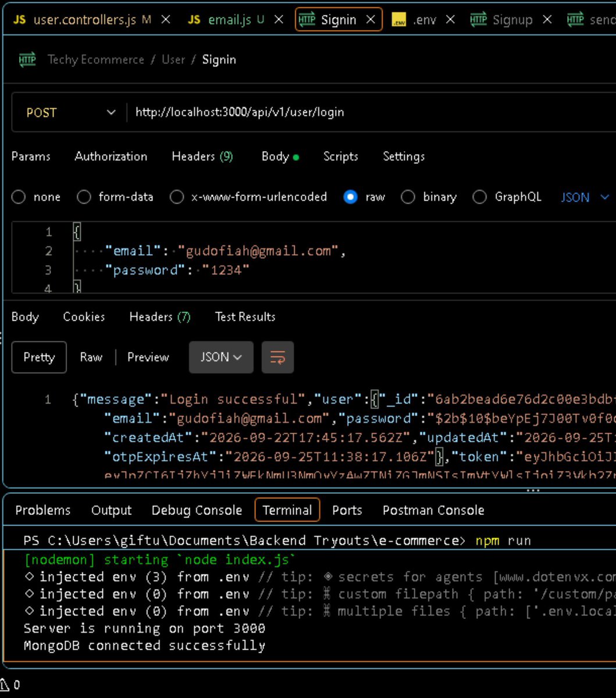
Task: Select the GraphQL radio button
Action: point(479,197)
